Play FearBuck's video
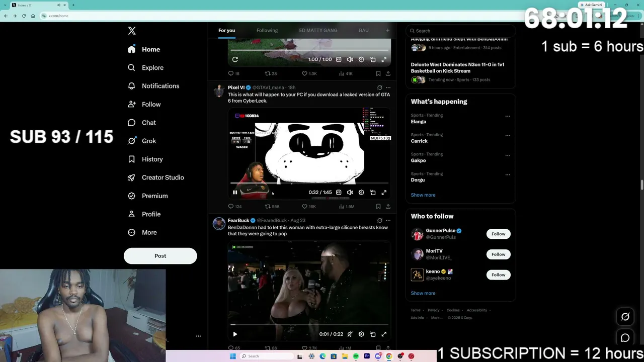 point(235,334)
